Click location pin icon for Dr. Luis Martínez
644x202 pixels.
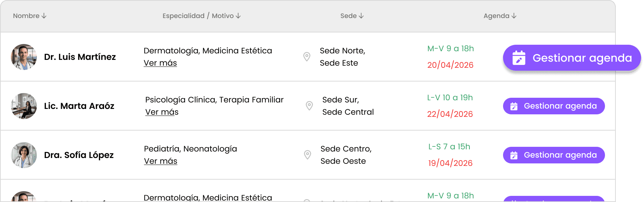point(307,57)
